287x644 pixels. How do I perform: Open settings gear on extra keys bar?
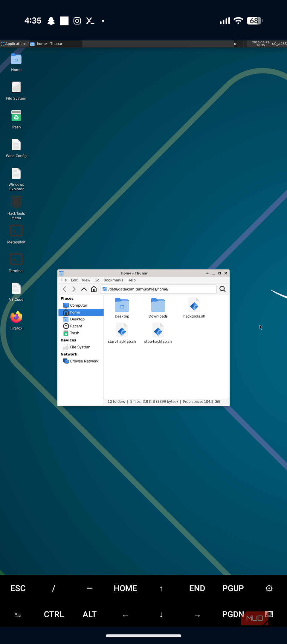click(269, 588)
